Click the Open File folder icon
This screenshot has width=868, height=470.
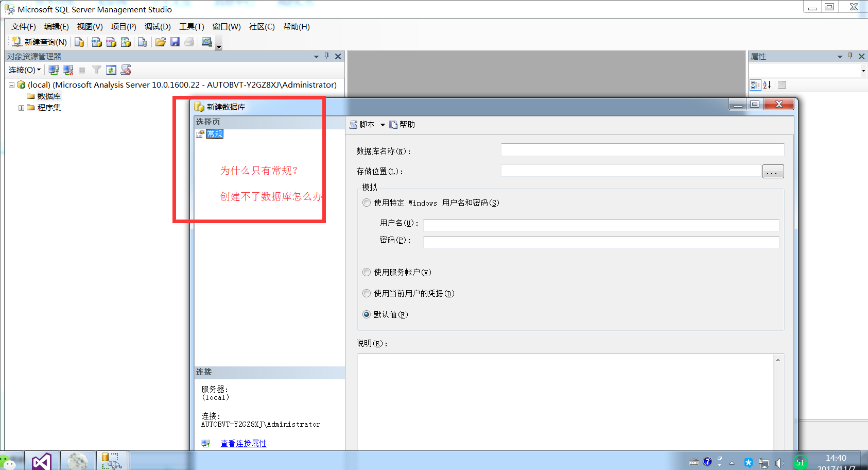point(161,42)
